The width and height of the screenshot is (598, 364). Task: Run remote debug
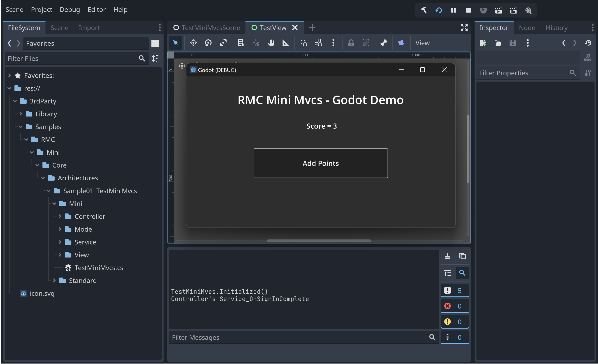coord(483,10)
